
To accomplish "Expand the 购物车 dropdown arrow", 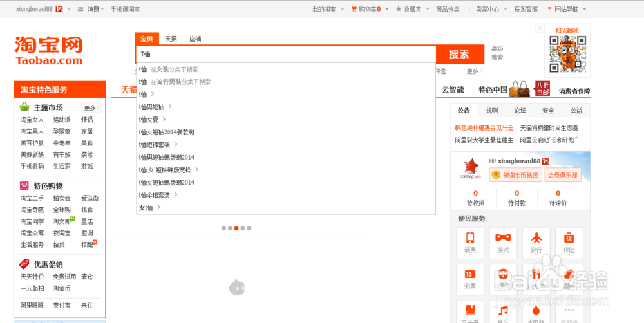I will (x=386, y=9).
